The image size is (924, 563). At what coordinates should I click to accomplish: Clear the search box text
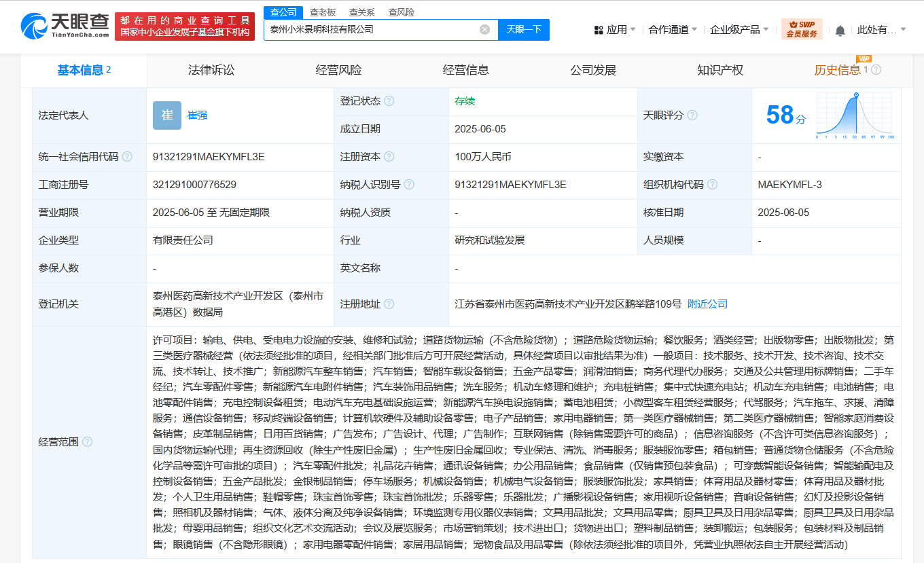click(x=484, y=30)
